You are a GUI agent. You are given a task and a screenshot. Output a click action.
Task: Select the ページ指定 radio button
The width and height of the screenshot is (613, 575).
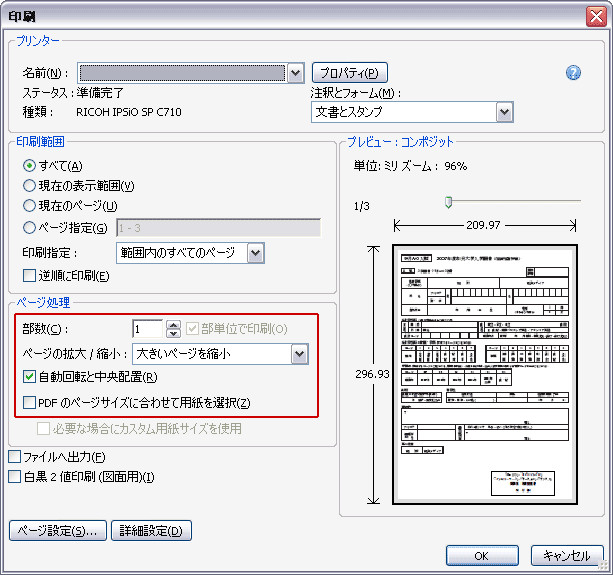[29, 227]
